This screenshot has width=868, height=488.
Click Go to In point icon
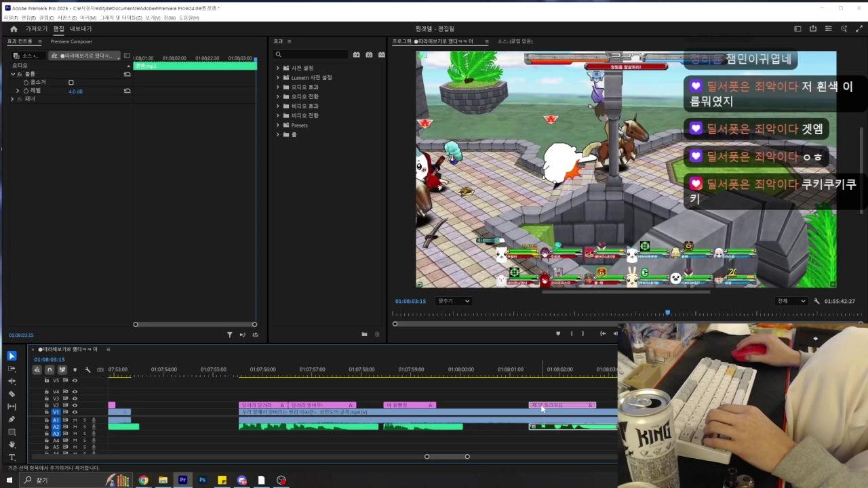(x=603, y=333)
